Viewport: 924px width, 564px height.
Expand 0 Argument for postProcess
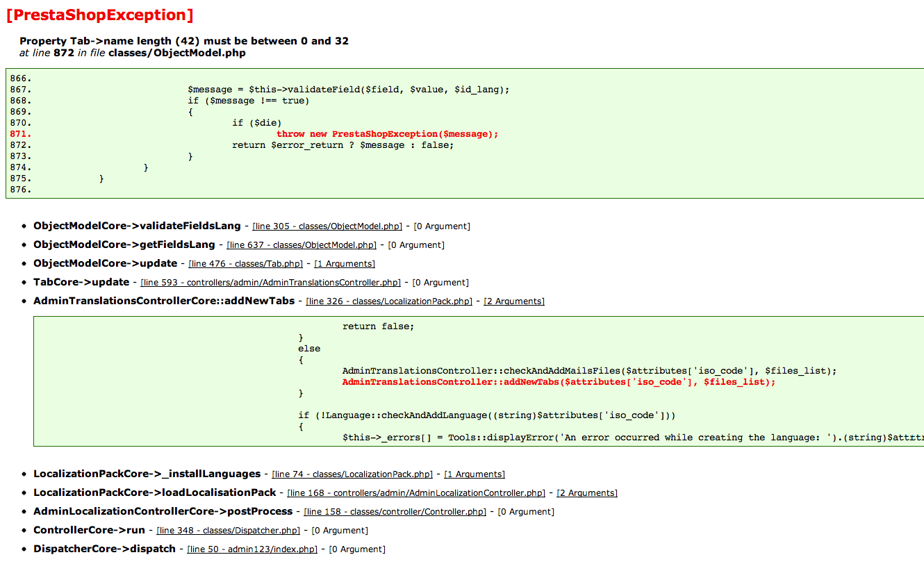pos(526,512)
